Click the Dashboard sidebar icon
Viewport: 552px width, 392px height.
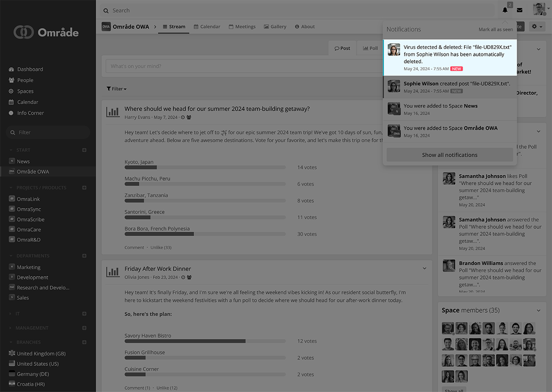tap(11, 69)
